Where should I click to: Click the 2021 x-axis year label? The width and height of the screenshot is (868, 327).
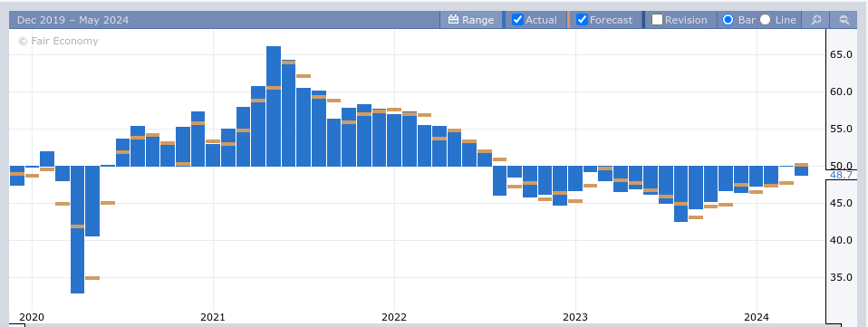[x=213, y=317]
